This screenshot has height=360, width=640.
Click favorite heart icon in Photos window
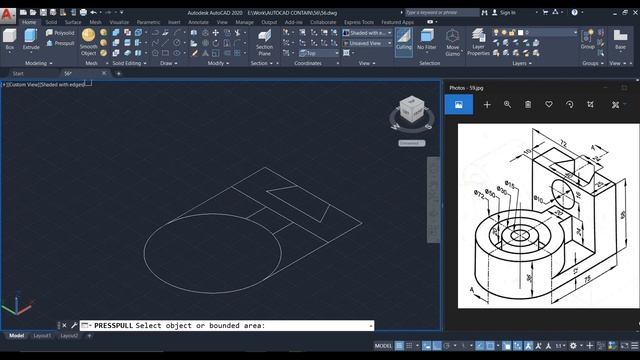click(x=549, y=104)
